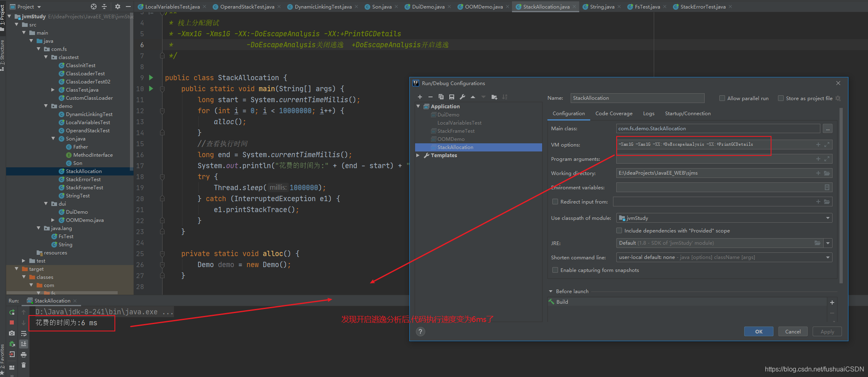Select StackErrorTest in Project tree
The width and height of the screenshot is (868, 377).
click(83, 179)
